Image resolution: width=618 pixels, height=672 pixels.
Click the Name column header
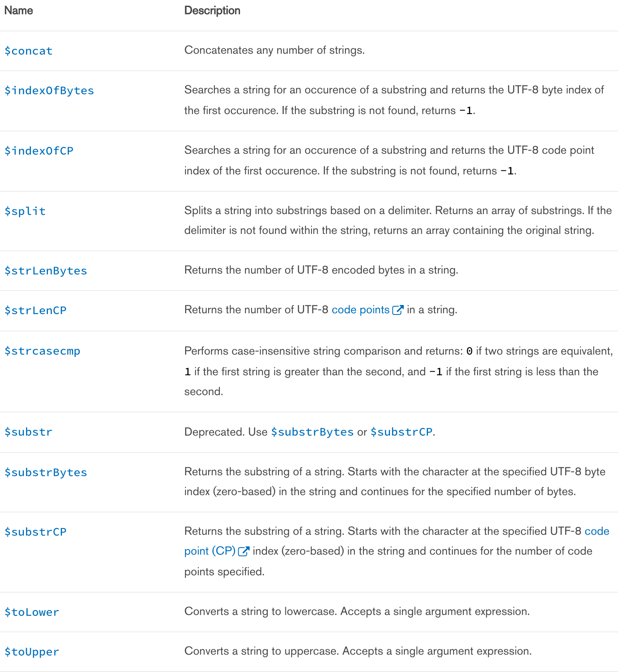click(19, 10)
